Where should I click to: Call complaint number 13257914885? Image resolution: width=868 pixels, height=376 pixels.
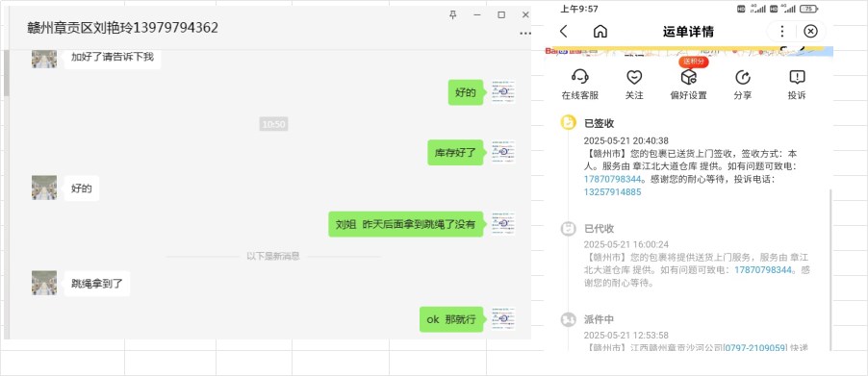click(x=612, y=192)
